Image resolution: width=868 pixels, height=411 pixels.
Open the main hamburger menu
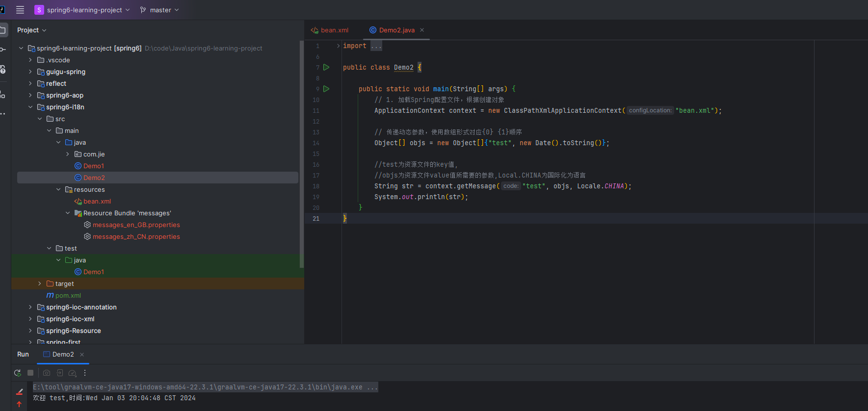click(x=20, y=10)
